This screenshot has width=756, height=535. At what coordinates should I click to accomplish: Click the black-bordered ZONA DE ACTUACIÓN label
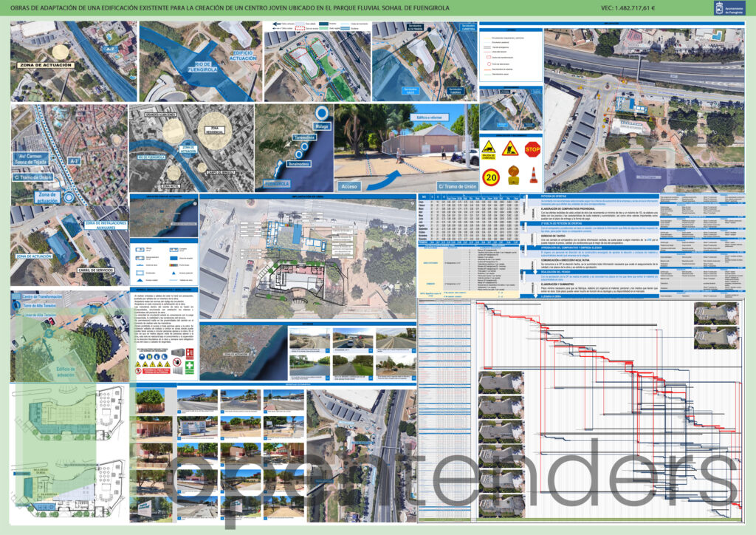coord(47,65)
